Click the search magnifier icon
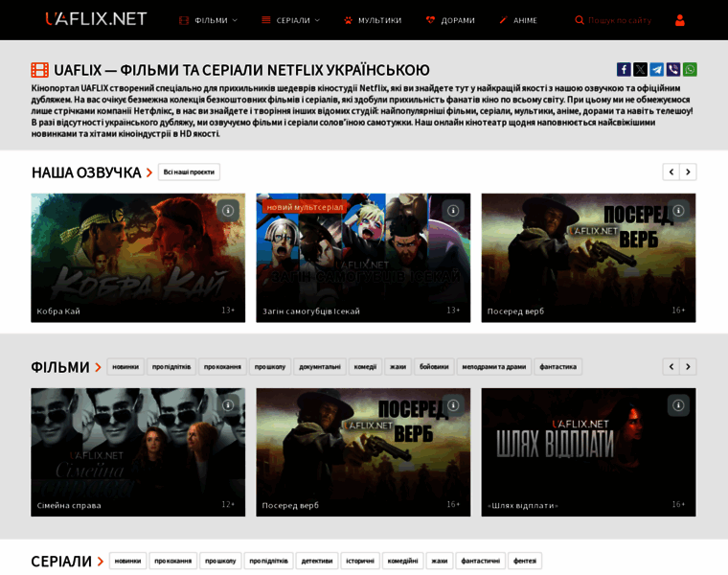 (x=579, y=20)
